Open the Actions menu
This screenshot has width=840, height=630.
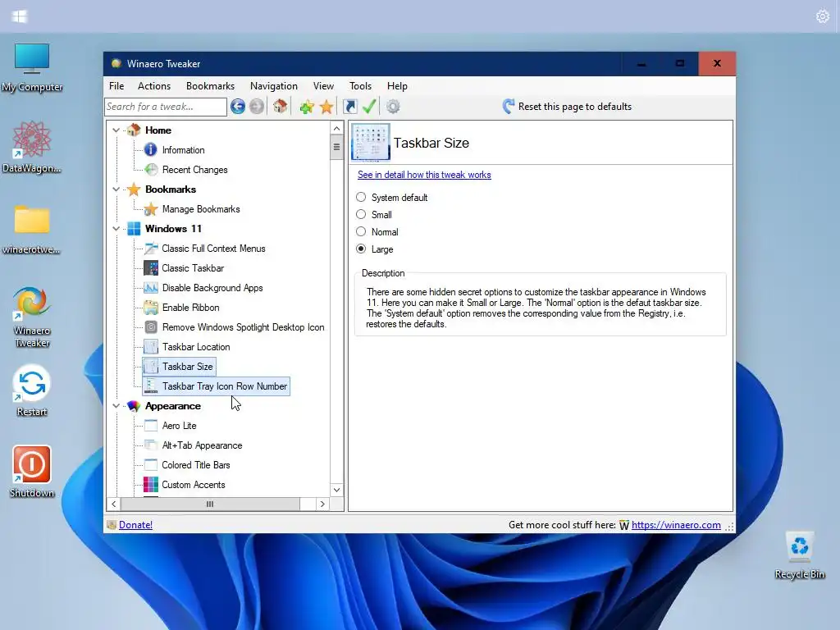(154, 85)
